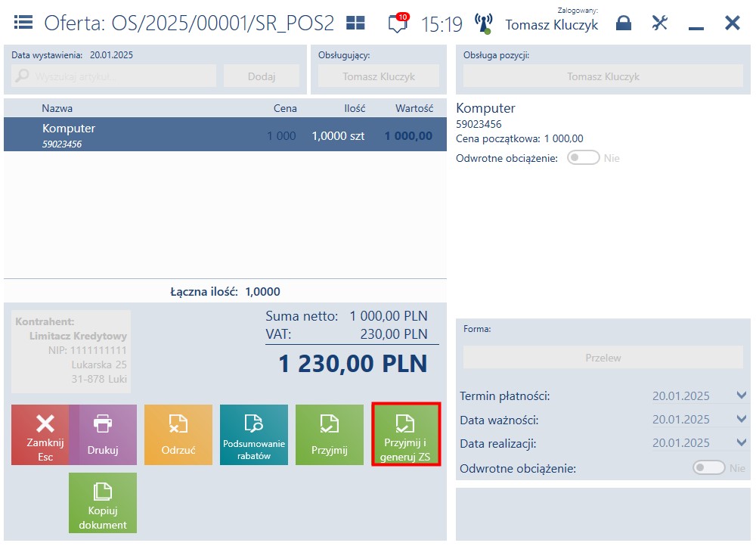The height and width of the screenshot is (546, 756).
Task: Check the connection status antenna icon
Action: coord(483,23)
